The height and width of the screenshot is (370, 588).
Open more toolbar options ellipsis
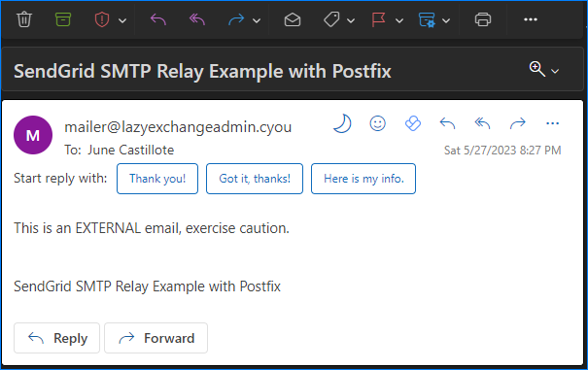pos(531,19)
